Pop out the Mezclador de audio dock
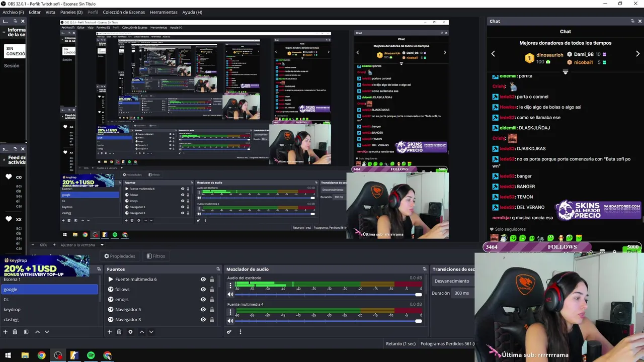 pyautogui.click(x=424, y=269)
